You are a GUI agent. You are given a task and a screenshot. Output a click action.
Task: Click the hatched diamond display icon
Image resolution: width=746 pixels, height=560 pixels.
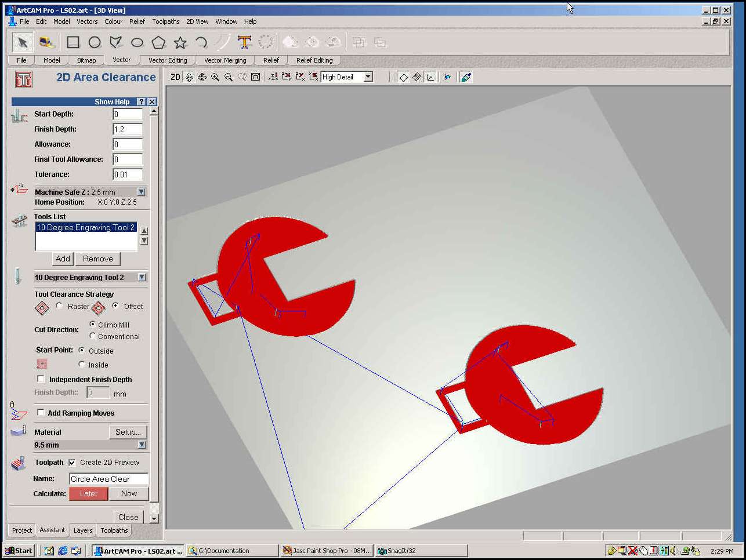(417, 77)
